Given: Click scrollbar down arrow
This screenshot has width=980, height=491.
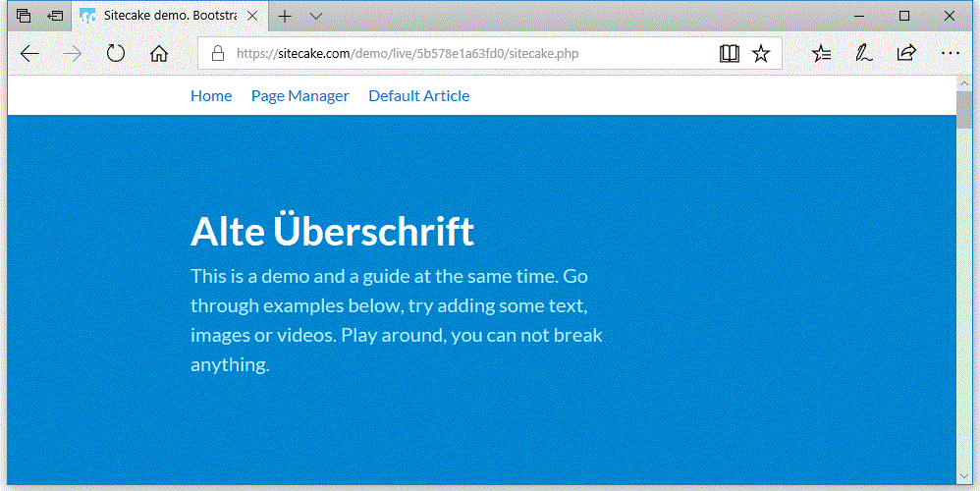Looking at the screenshot, I should tap(963, 475).
